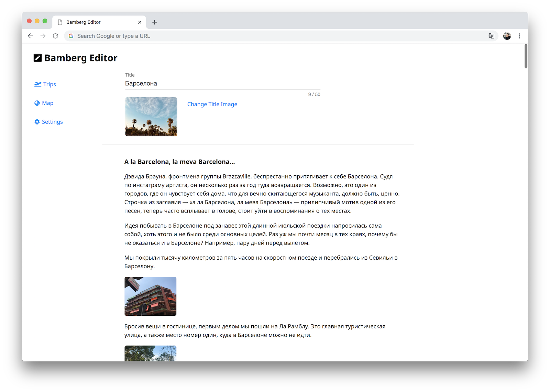
Task: Click the user profile avatar
Action: pos(507,36)
